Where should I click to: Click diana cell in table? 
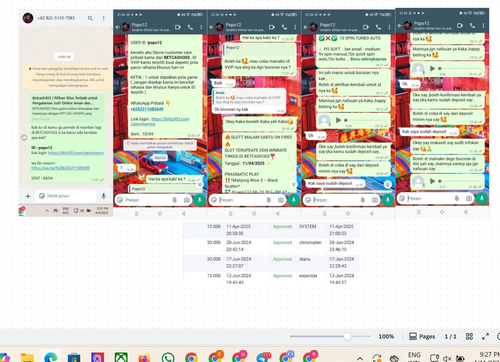(x=304, y=259)
